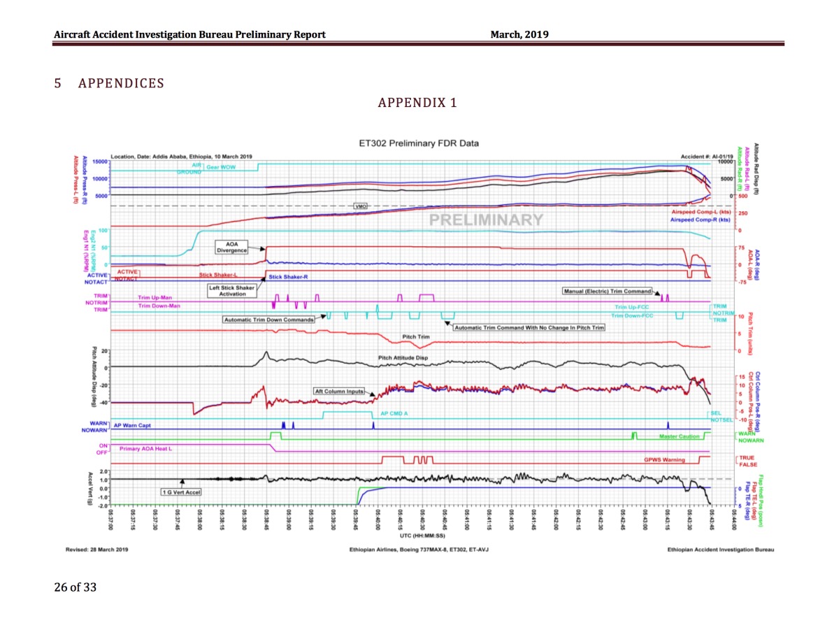Click the VMO marker on the airspeed line
The height and width of the screenshot is (644, 839).
click(x=361, y=207)
